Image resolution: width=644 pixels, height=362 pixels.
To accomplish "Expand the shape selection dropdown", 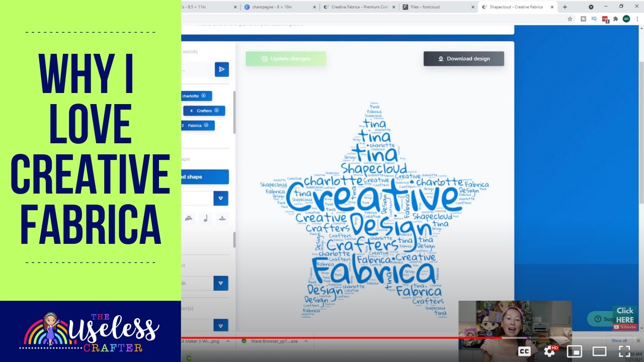I will 221,198.
